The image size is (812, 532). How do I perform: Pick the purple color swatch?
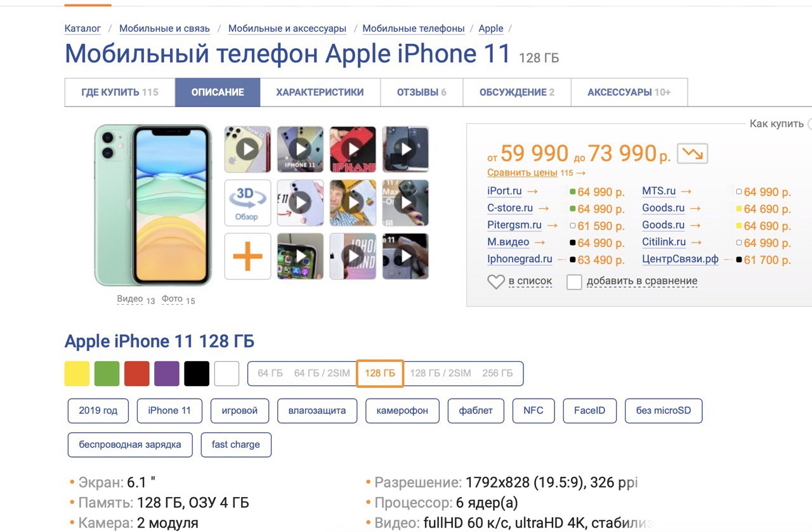[167, 374]
